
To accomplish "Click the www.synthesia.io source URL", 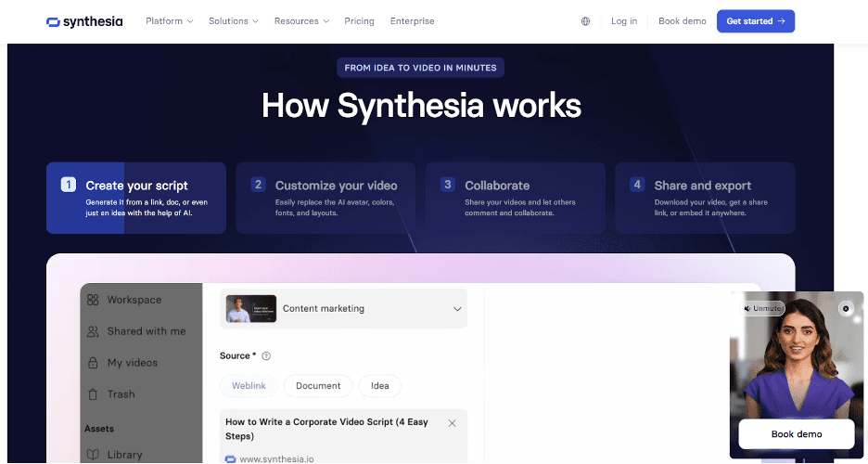I will 276,459.
